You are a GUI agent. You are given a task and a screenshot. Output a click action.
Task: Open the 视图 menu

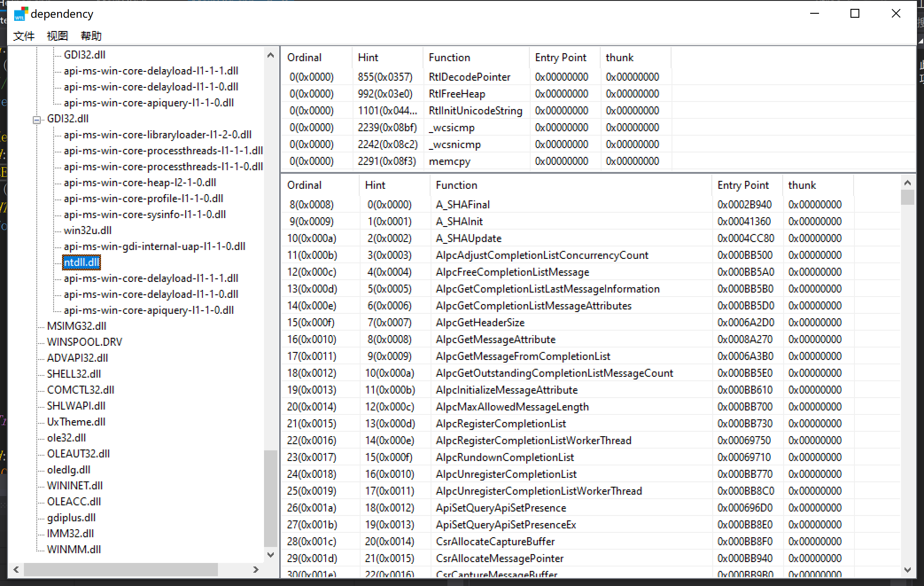(57, 36)
